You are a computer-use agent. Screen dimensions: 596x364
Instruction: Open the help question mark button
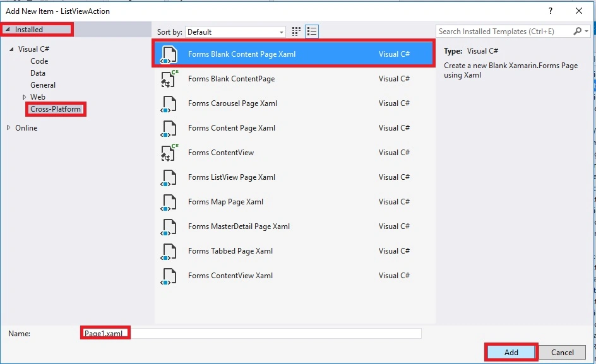[551, 11]
